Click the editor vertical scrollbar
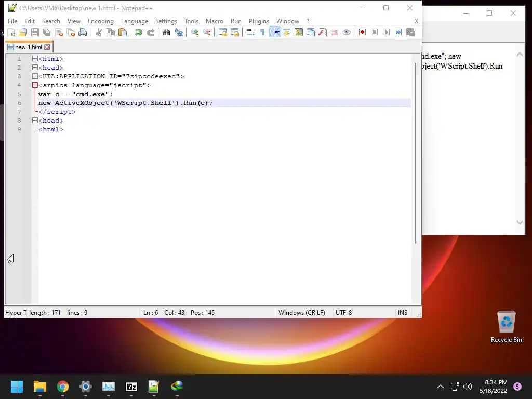Screen dimensions: 532x399 tap(416, 153)
